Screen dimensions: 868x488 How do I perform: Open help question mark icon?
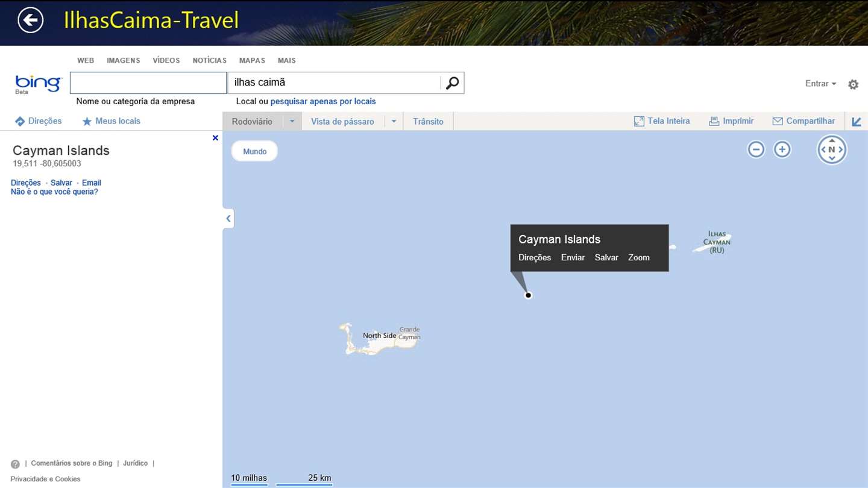[x=15, y=464]
